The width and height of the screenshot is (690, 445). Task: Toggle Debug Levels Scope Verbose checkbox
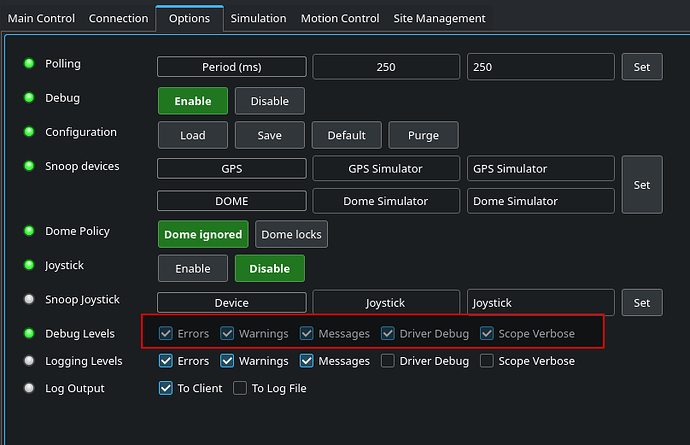(x=487, y=333)
